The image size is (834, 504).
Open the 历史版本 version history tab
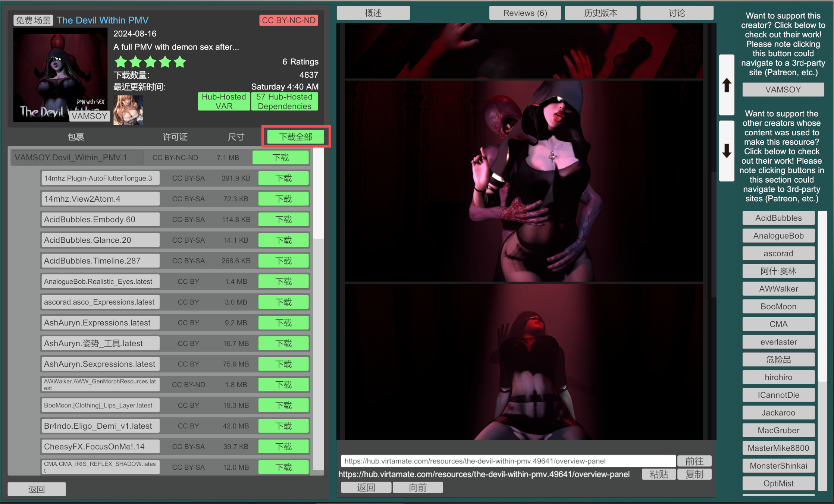(601, 13)
